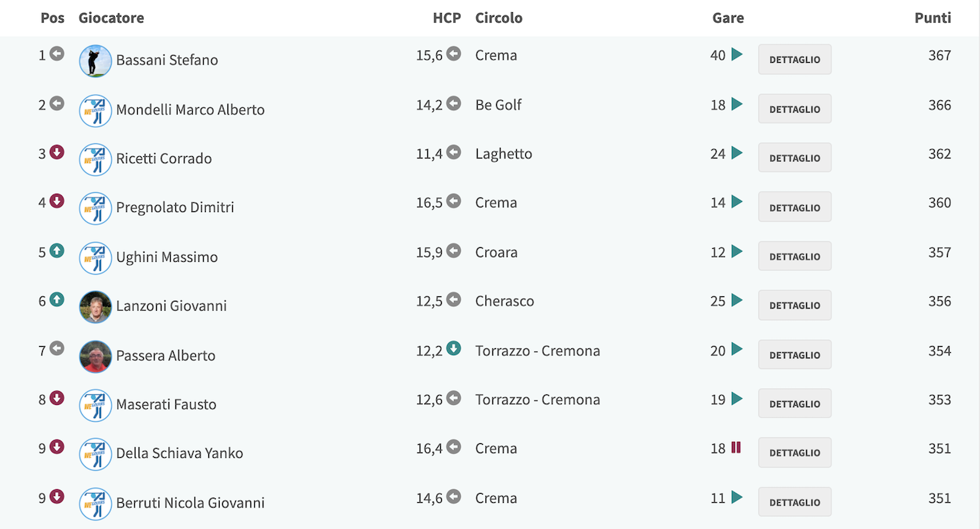Click the player name Lanzoni Giovanni

[x=171, y=305]
